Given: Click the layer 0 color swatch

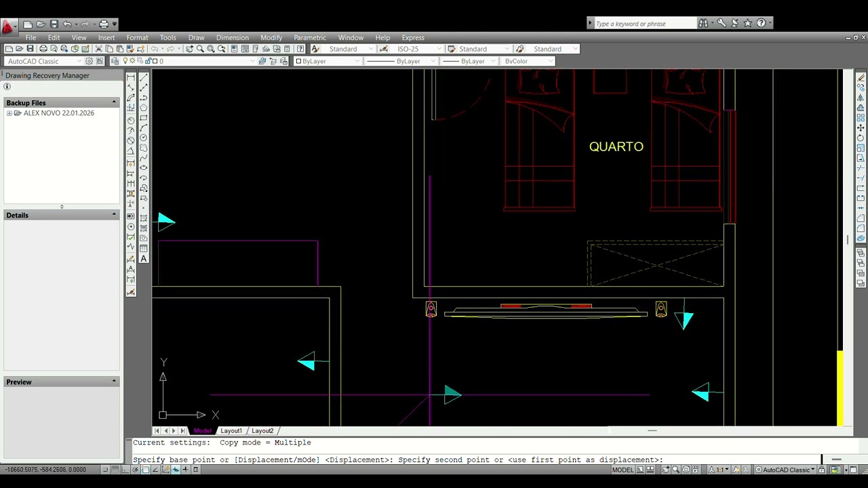Looking at the screenshot, I should (155, 61).
